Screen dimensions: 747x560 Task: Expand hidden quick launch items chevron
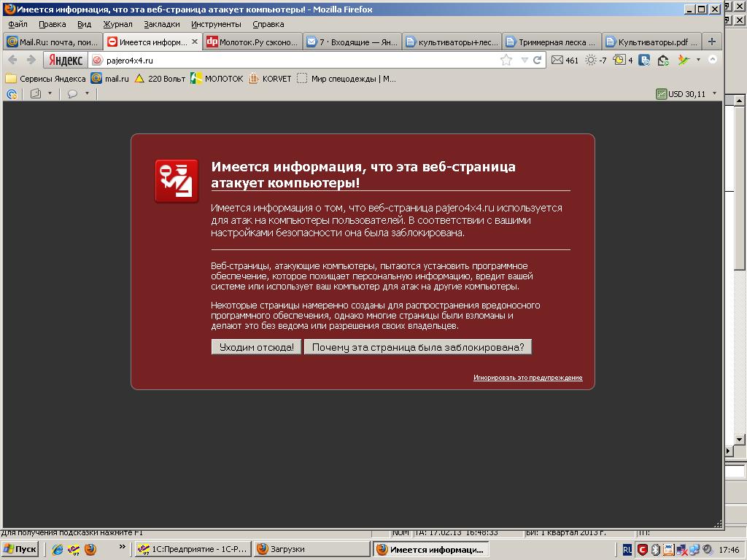click(x=123, y=547)
